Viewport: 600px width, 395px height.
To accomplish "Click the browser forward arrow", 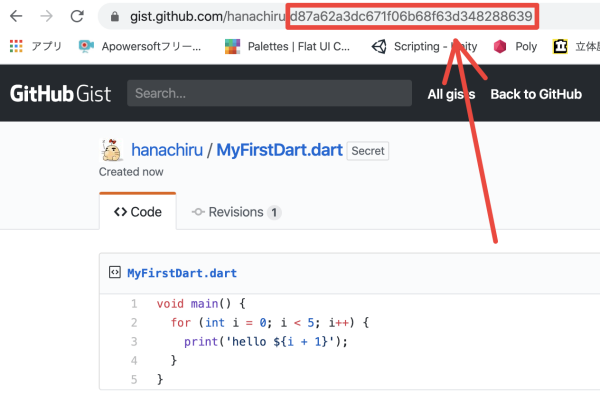I will click(x=47, y=16).
